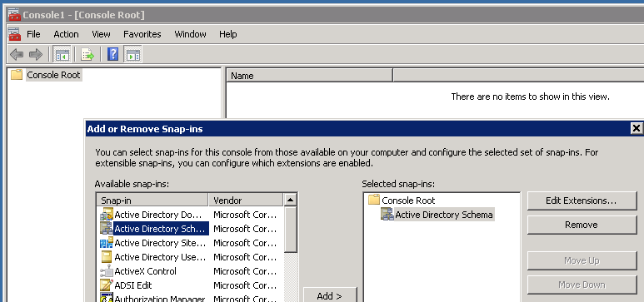Open Help via blue question-mark icon

(x=112, y=54)
